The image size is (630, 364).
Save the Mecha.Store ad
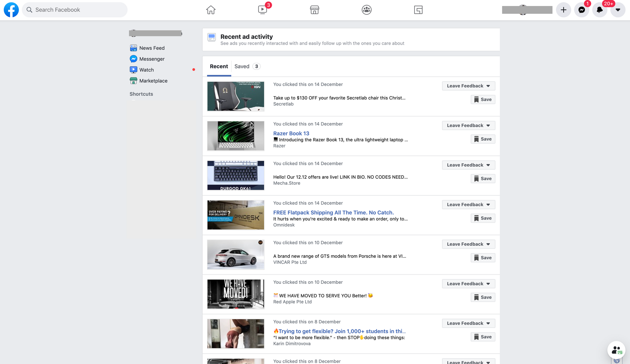pos(483,179)
